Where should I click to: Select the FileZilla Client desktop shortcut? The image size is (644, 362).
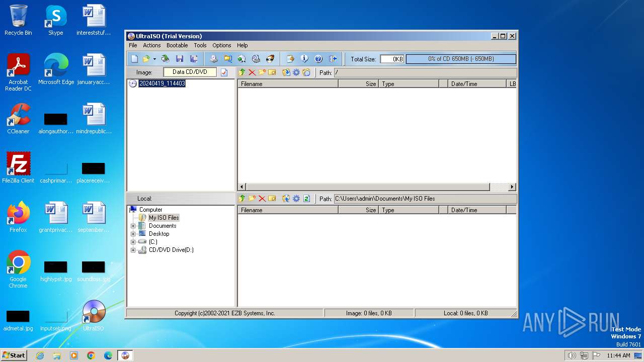coord(18,167)
